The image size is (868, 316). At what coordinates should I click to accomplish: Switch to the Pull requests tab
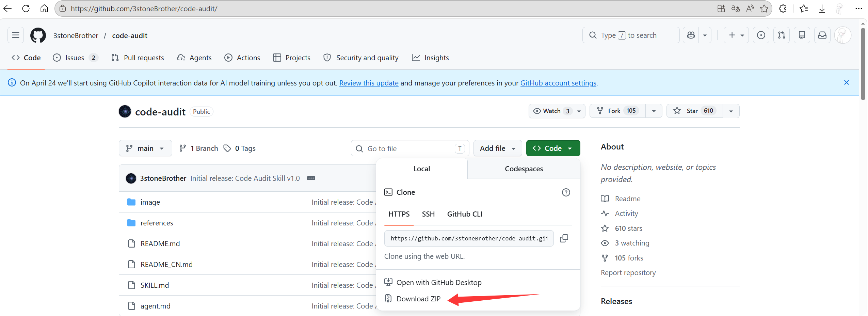coord(138,58)
